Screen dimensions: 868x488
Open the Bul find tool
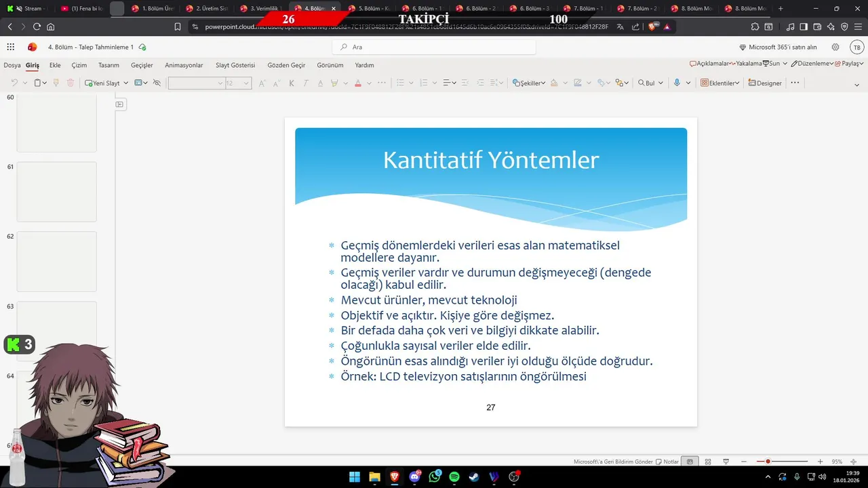point(646,83)
